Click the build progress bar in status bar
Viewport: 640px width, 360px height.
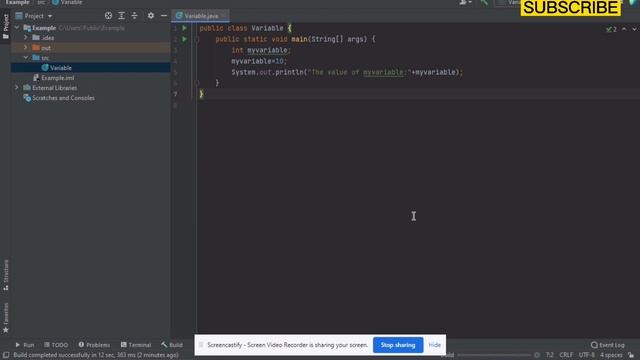pos(494,355)
